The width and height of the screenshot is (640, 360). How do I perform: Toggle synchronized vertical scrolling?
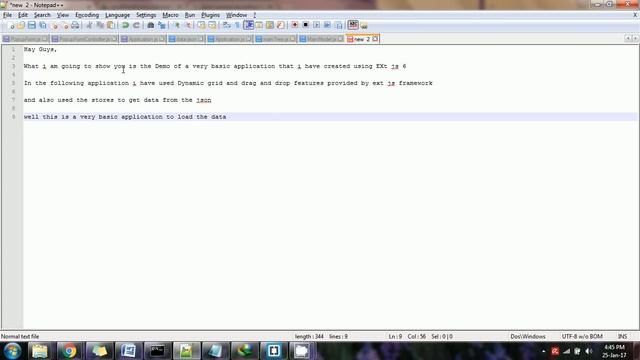coord(202,25)
